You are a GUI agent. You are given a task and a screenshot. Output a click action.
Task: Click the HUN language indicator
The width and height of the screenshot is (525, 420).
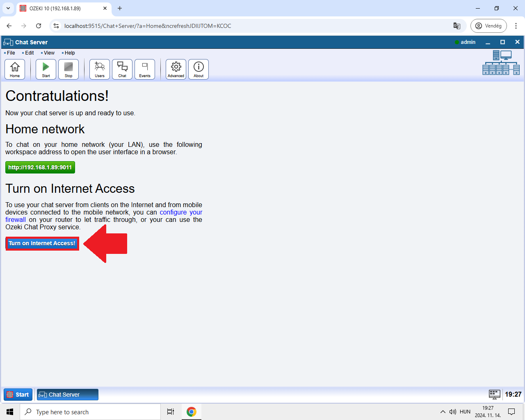coord(465,412)
